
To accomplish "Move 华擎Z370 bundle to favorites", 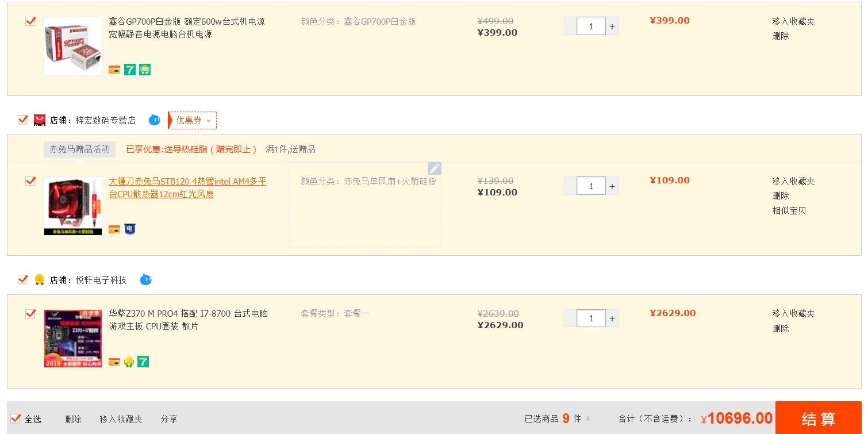I will point(793,313).
